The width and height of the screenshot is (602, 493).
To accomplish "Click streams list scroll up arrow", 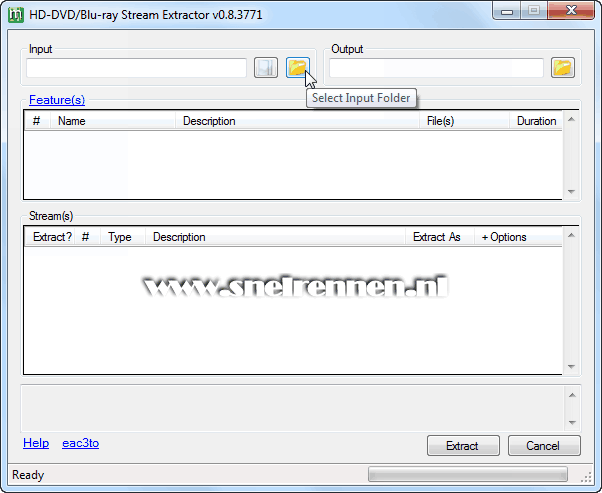I will click(571, 235).
